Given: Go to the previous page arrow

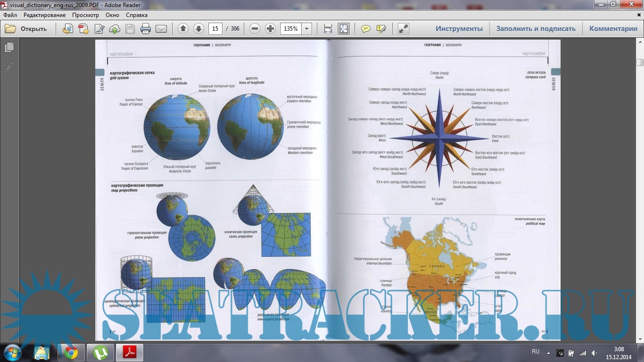Looking at the screenshot, I should pyautogui.click(x=183, y=29).
